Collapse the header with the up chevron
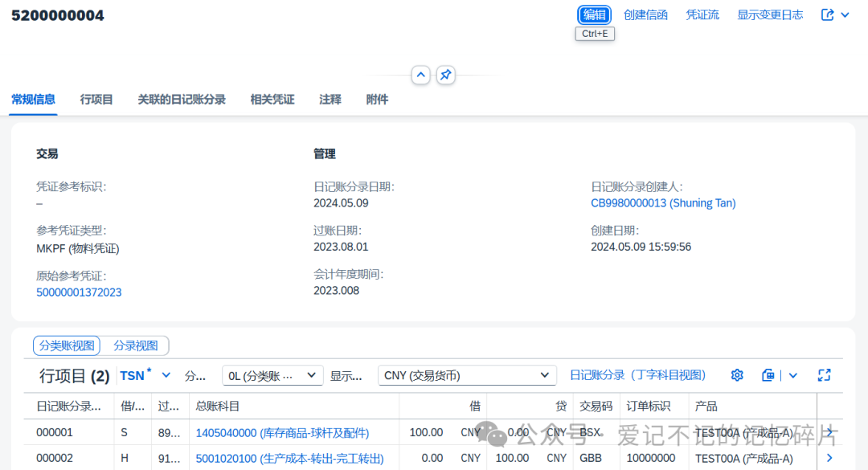This screenshot has width=868, height=470. pyautogui.click(x=420, y=75)
